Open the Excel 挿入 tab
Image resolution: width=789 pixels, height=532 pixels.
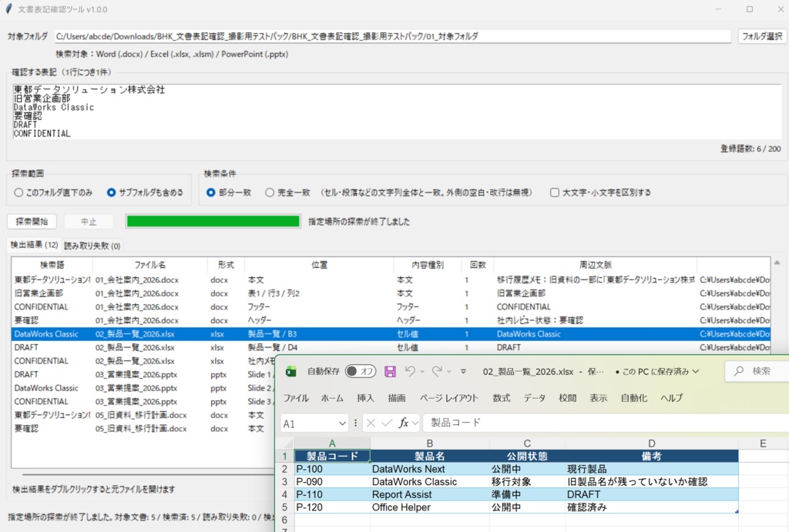click(x=365, y=398)
